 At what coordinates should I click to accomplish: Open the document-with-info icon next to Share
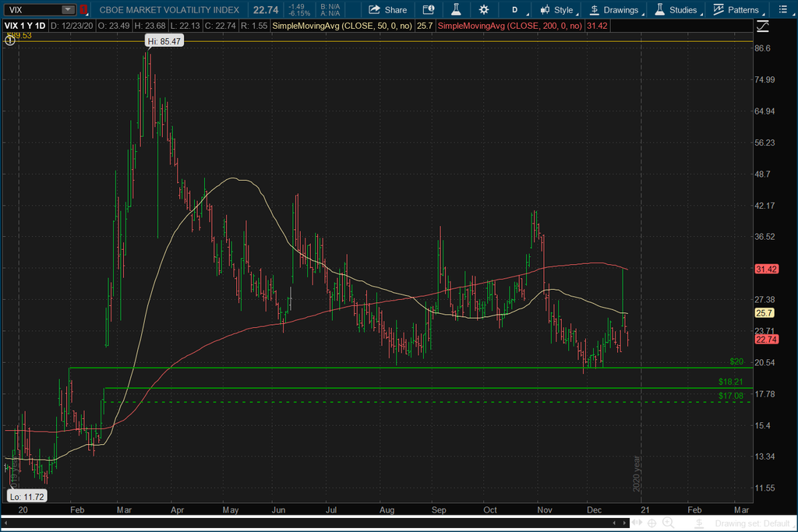[429, 9]
